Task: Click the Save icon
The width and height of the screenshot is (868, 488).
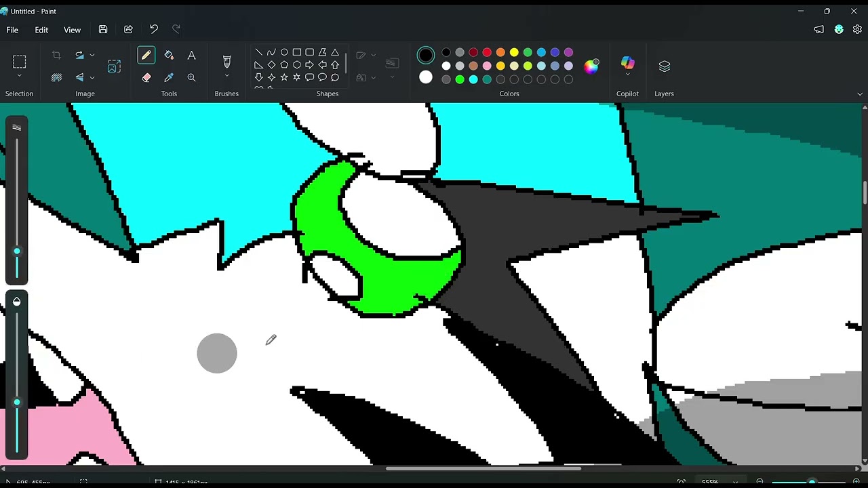Action: tap(103, 29)
